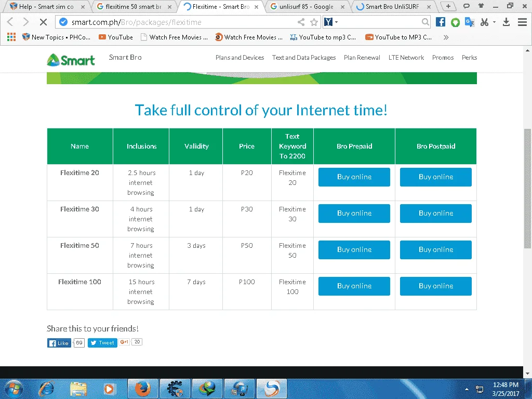
Task: Buy Flexitime 100 for Bro Postpaid
Action: click(436, 286)
